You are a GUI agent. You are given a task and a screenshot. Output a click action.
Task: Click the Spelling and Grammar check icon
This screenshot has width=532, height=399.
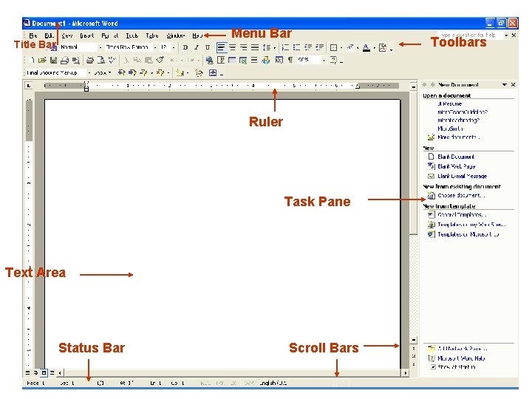click(x=112, y=60)
